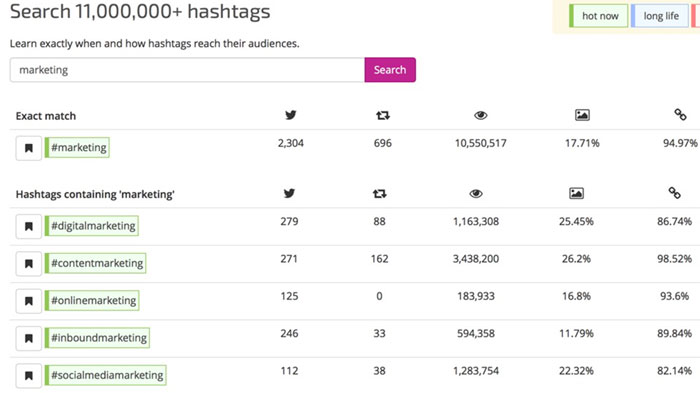Screen dimensions: 700x393
Task: Click Hashtags containing 'marketing' heading
Action: [x=95, y=195]
